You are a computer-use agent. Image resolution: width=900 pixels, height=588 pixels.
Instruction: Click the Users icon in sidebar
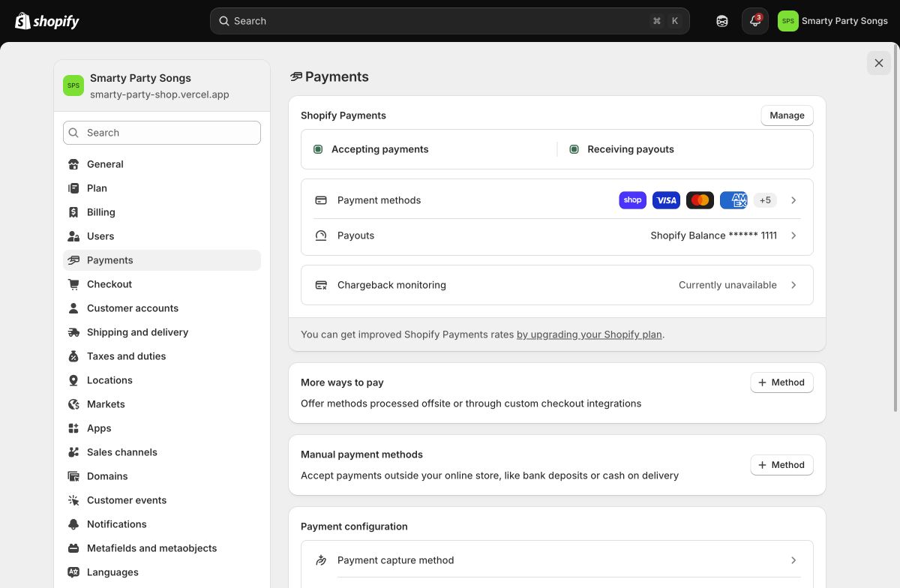[x=73, y=236]
